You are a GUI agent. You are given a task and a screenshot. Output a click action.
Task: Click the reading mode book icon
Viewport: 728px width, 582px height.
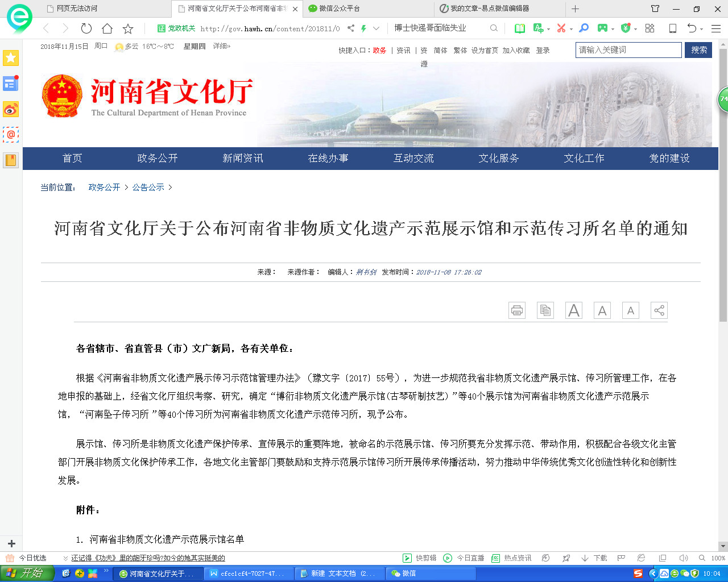click(519, 28)
